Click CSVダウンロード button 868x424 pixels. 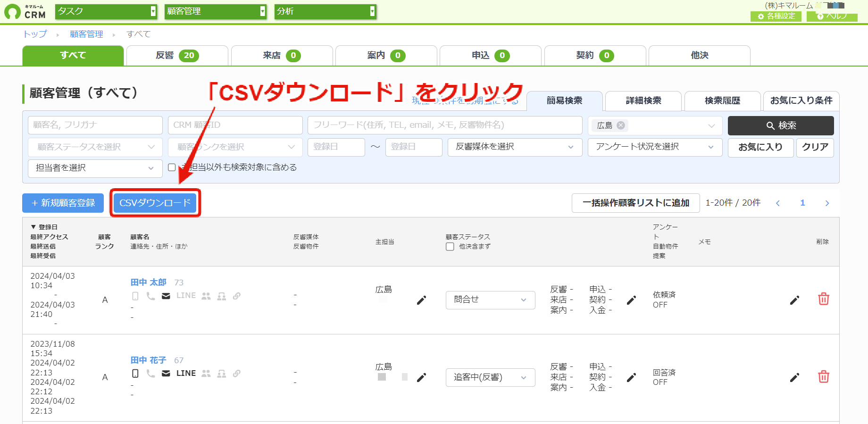(155, 203)
